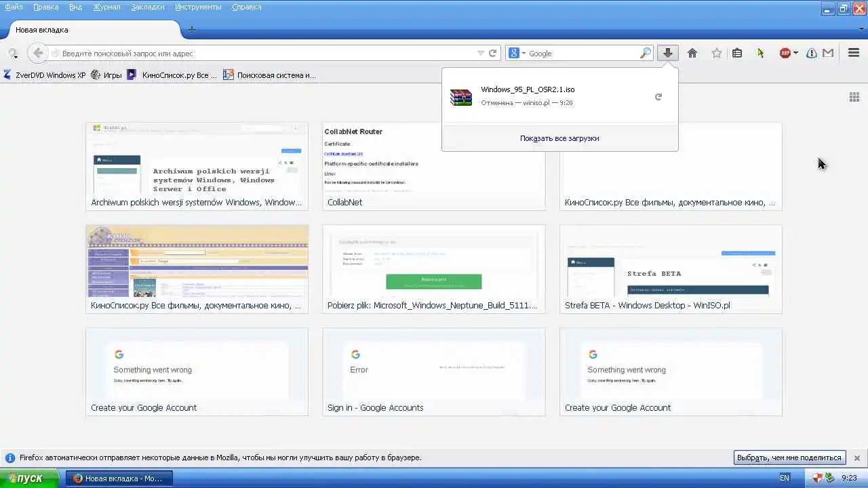This screenshot has width=868, height=488.
Task: Click 'Показать все загрузки' link
Action: point(559,138)
